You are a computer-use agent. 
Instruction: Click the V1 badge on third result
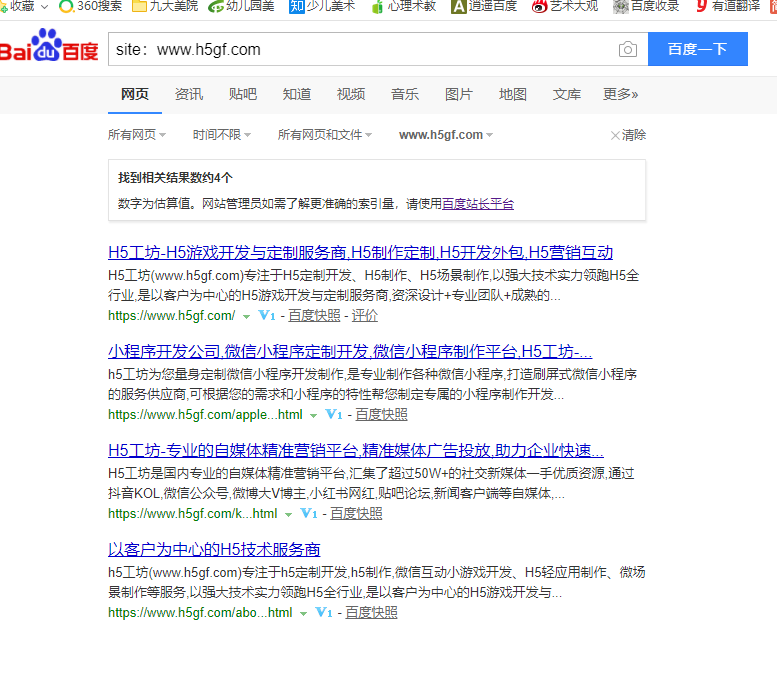click(x=308, y=514)
